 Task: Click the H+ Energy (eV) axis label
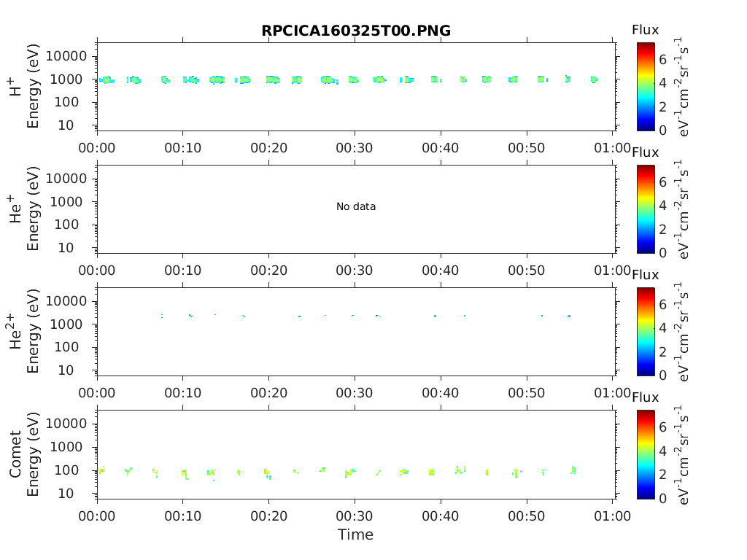point(32,87)
